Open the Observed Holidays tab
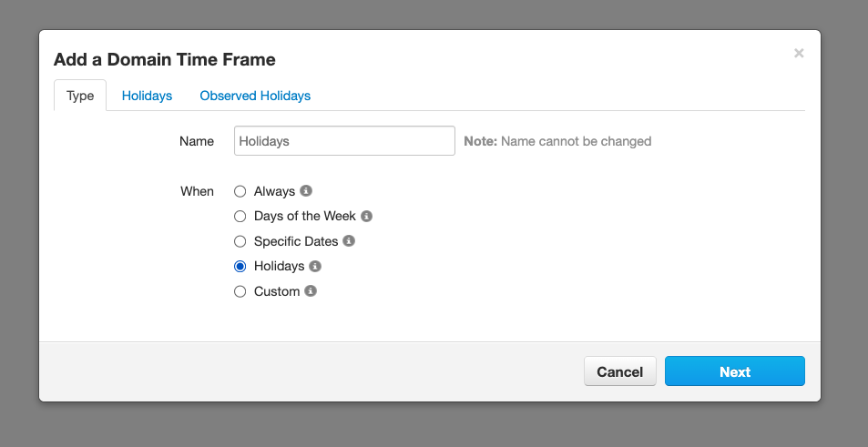 pyautogui.click(x=255, y=96)
